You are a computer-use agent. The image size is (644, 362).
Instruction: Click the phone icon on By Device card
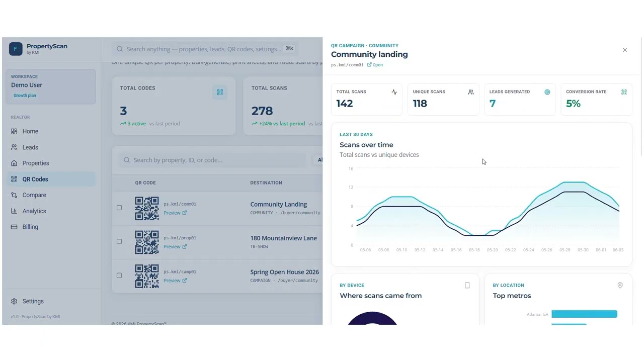click(467, 285)
